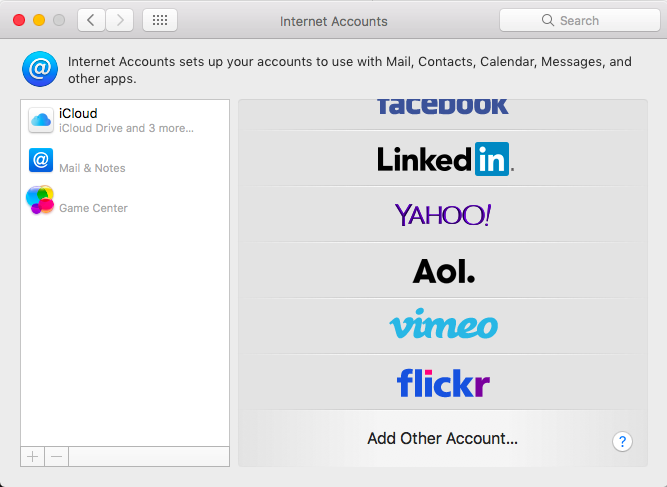Pick the vimeo account provider

tap(443, 326)
